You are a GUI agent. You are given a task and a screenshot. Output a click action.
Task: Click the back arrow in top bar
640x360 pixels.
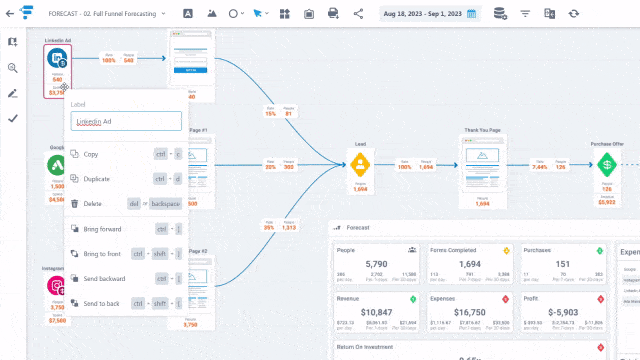(10, 13)
